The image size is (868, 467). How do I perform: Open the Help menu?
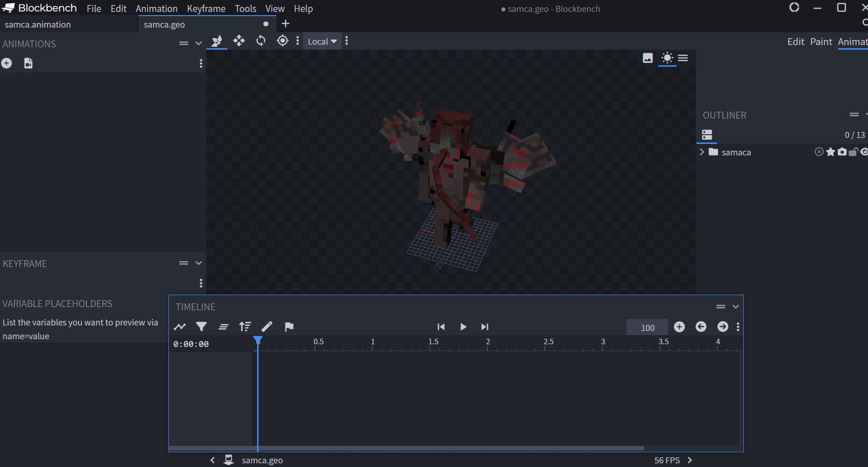click(x=304, y=9)
